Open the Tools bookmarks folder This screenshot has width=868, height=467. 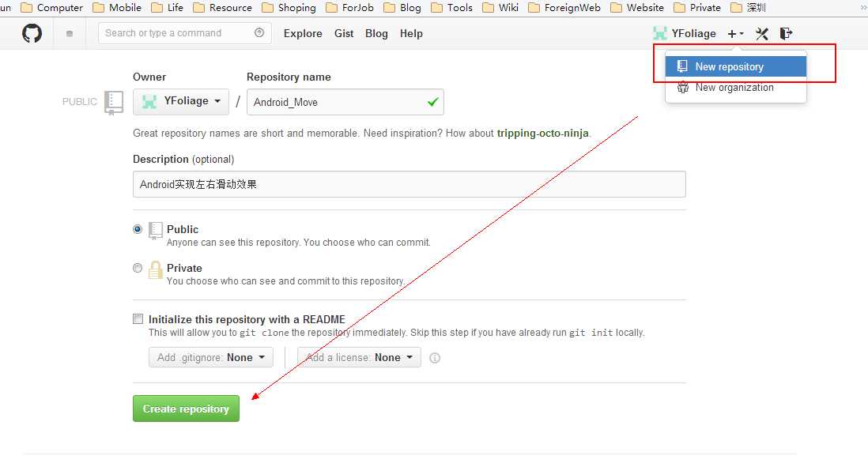click(x=451, y=8)
